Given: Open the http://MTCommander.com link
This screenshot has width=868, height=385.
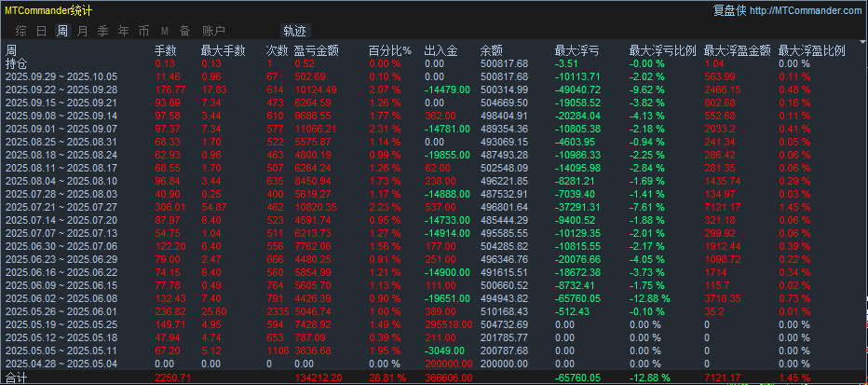Looking at the screenshot, I should point(806,10).
